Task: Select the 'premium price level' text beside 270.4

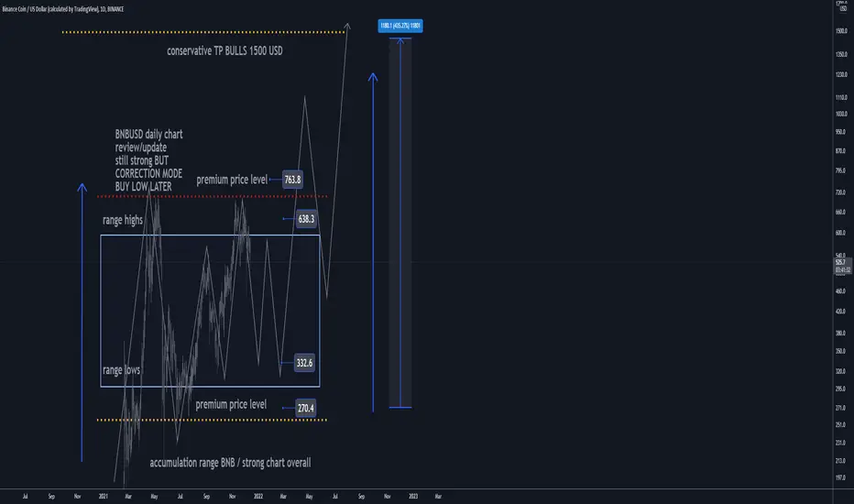Action: click(x=231, y=404)
